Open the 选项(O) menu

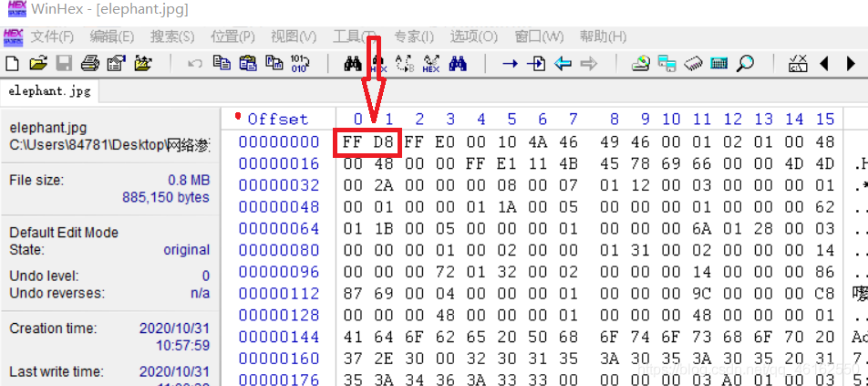(474, 37)
